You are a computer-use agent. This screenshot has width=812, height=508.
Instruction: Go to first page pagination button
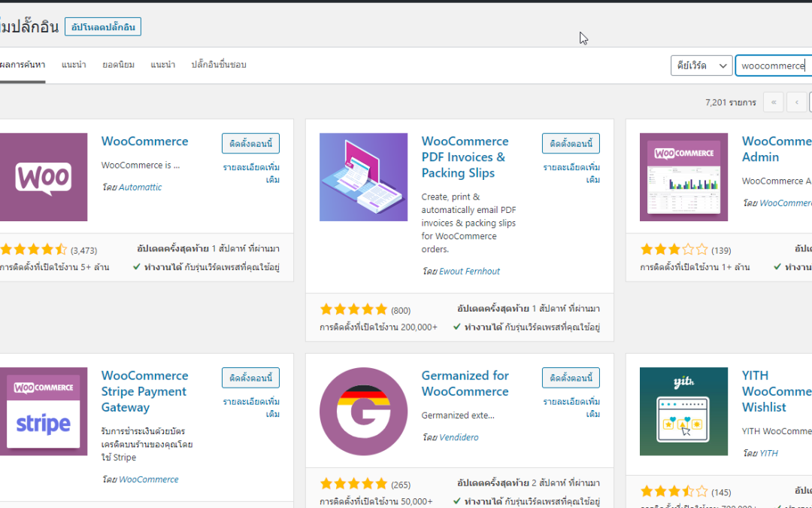(773, 102)
